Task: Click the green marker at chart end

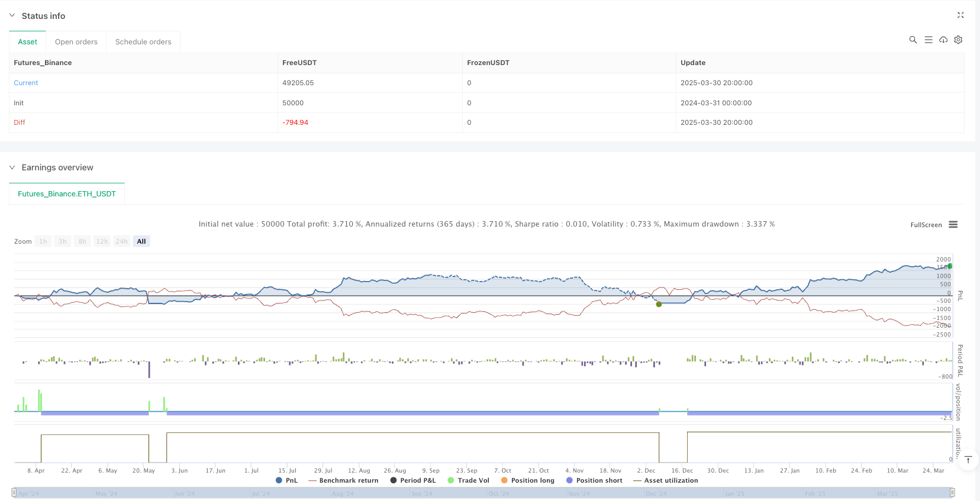Action: point(950,266)
